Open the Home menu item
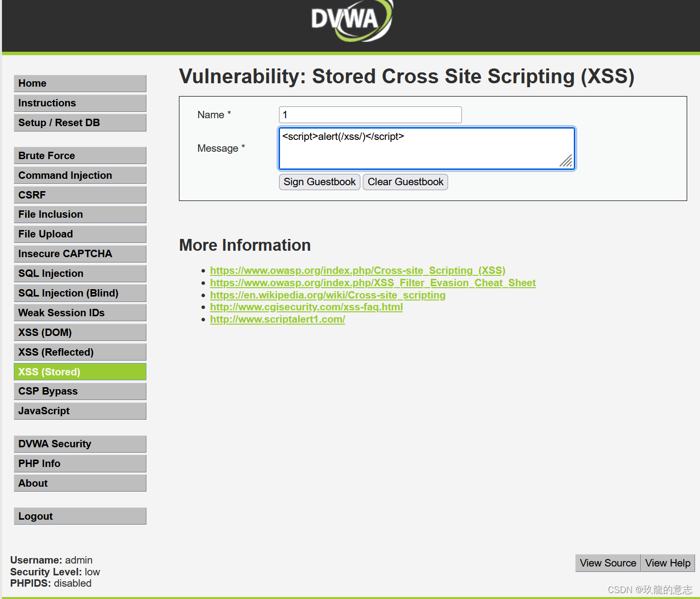Screen dimensions: 700x599 point(80,83)
